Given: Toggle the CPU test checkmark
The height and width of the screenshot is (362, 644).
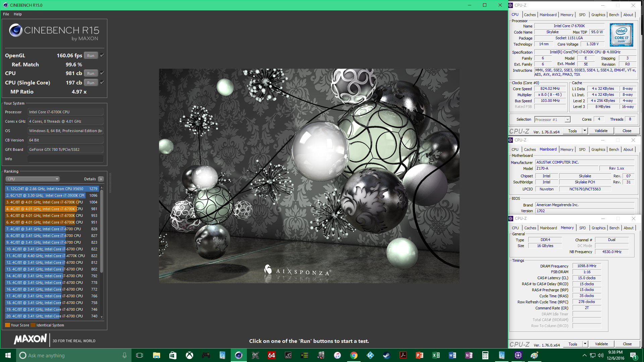Looking at the screenshot, I should point(102,73).
